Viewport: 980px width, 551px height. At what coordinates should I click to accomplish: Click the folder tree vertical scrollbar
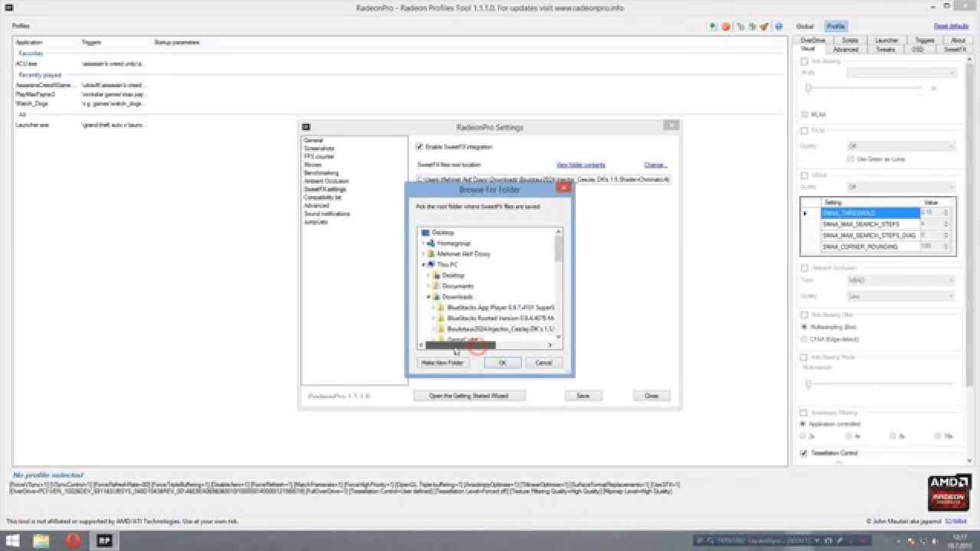tap(559, 285)
